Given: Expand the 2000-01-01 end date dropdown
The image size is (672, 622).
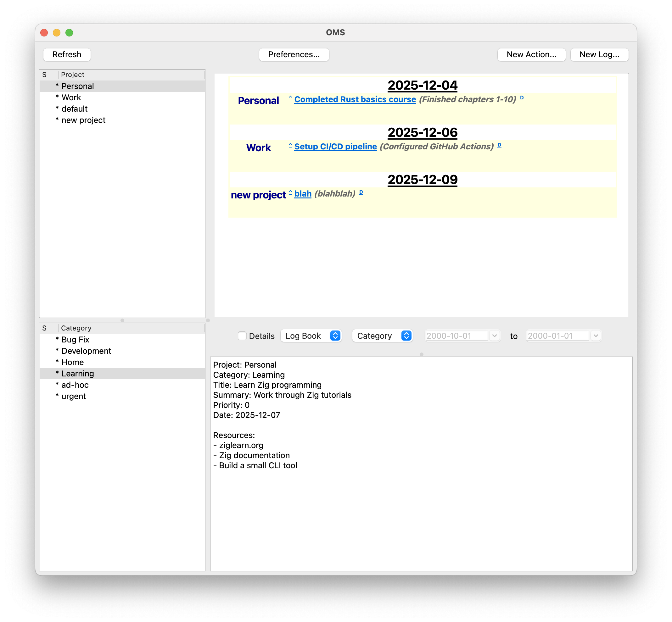Looking at the screenshot, I should point(596,336).
